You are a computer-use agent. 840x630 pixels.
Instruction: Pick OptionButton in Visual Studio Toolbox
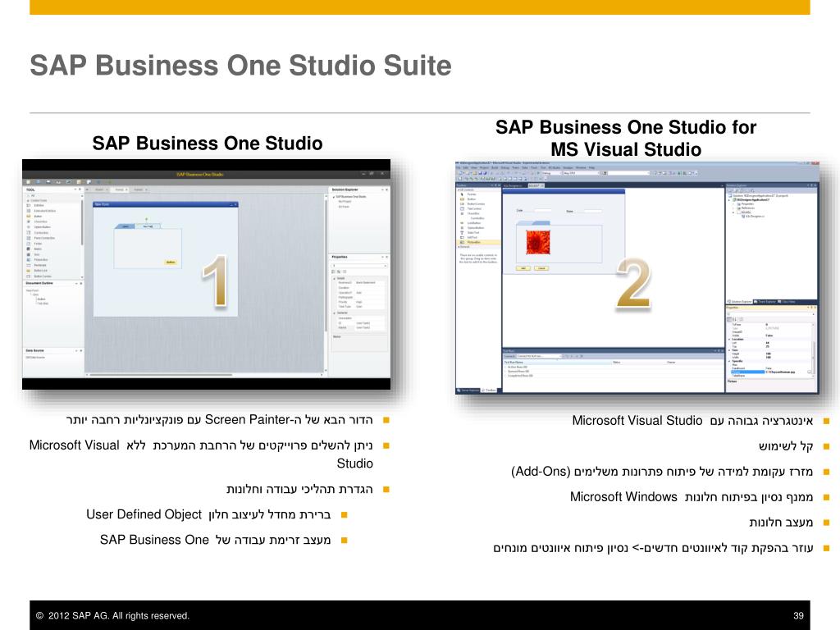point(475,228)
